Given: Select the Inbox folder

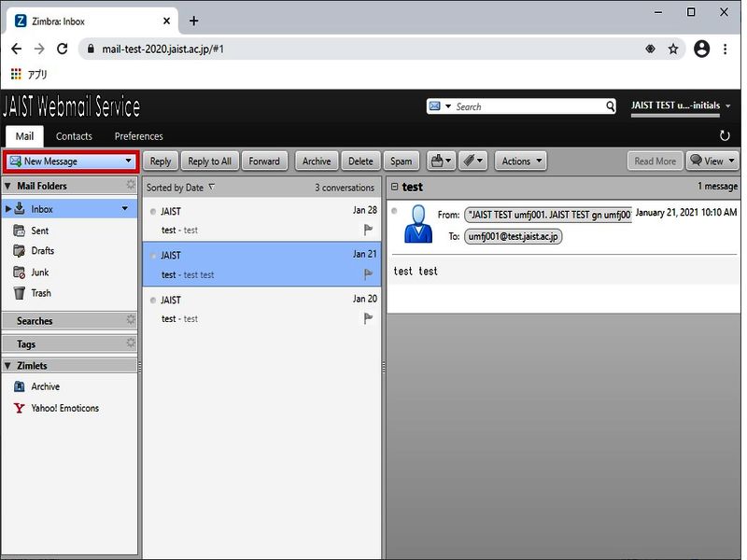Looking at the screenshot, I should [x=69, y=208].
